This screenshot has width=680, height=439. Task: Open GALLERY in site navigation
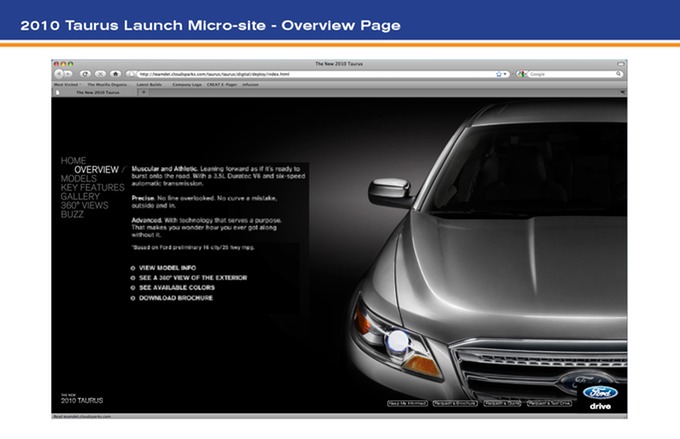pyautogui.click(x=80, y=197)
